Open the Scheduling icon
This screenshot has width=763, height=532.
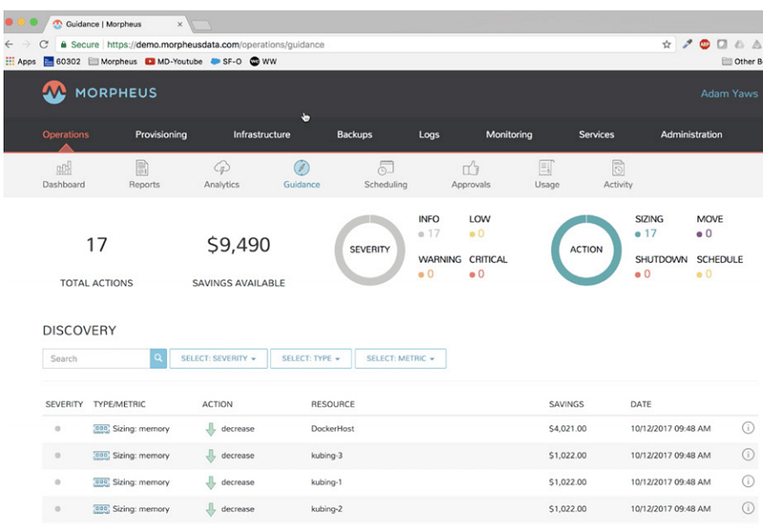[x=386, y=169]
